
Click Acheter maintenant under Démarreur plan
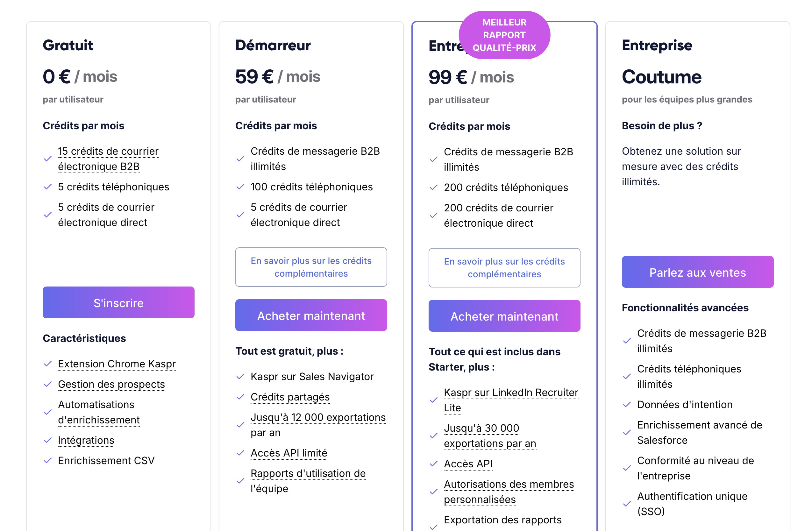pyautogui.click(x=311, y=315)
